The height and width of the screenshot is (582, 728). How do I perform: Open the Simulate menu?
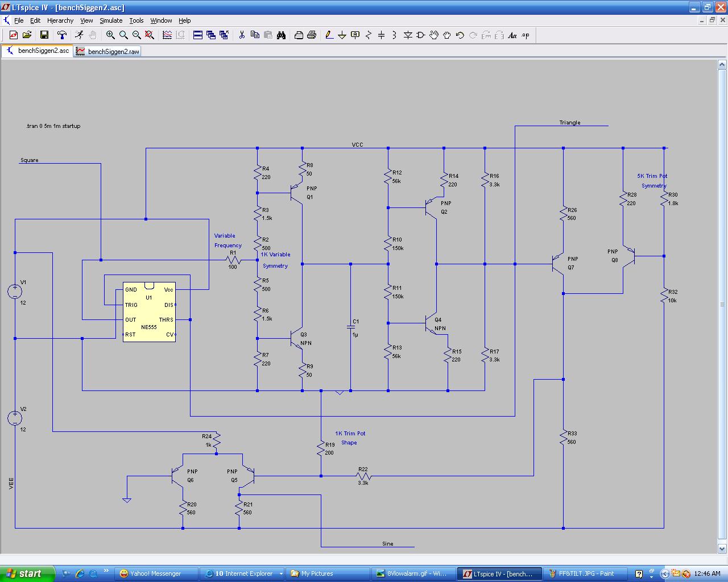111,20
